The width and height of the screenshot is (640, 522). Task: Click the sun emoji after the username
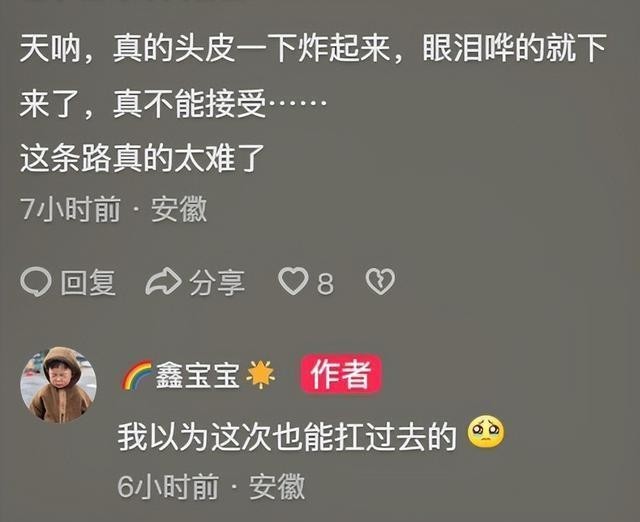pos(260,375)
